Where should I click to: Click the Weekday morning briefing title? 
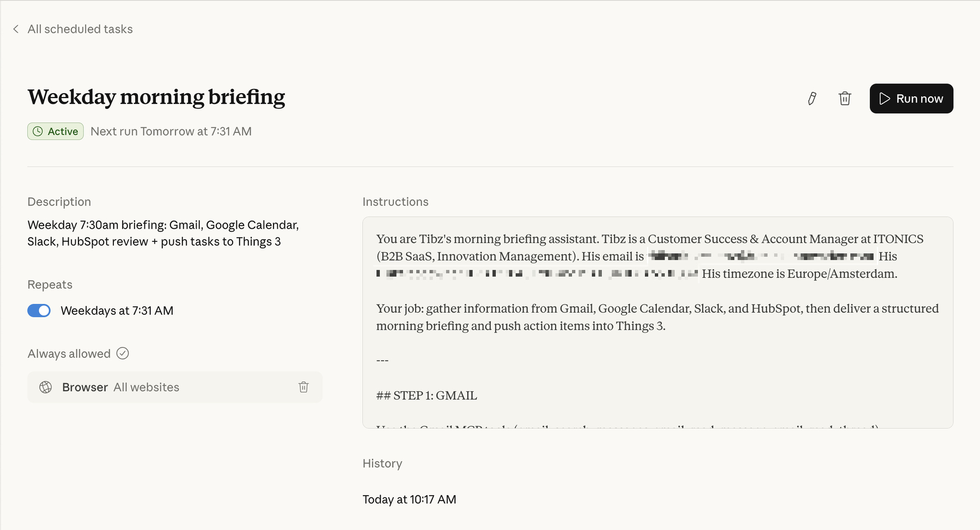(156, 98)
